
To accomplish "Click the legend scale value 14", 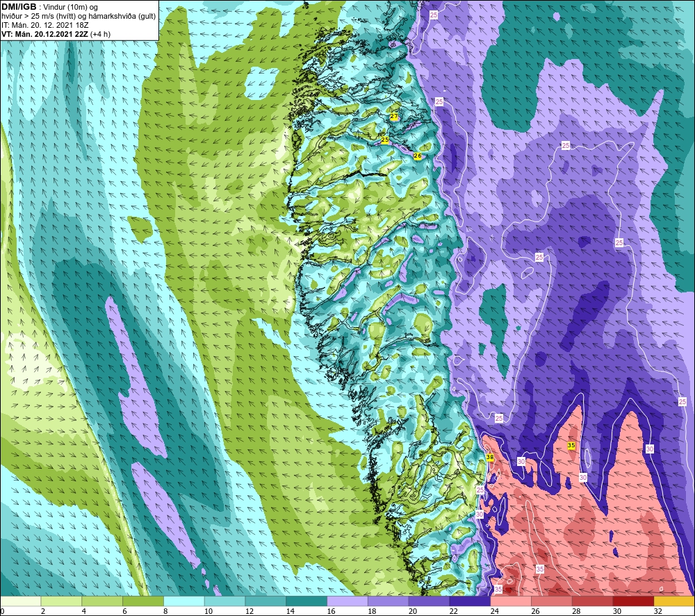I will [290, 611].
